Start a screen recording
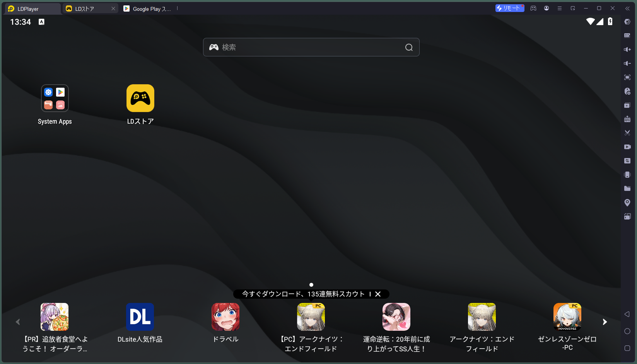This screenshot has height=364, width=637. click(627, 147)
